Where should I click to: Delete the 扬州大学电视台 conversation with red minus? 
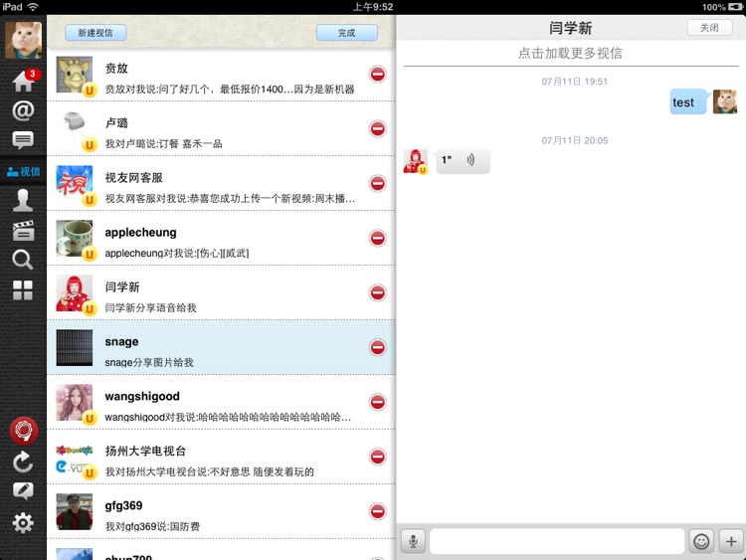pyautogui.click(x=378, y=458)
